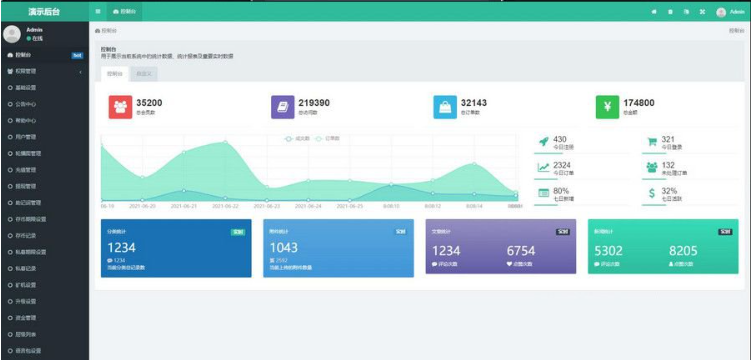
Task: Expand the 权限管理 sidebar menu arrow
Action: point(80,72)
